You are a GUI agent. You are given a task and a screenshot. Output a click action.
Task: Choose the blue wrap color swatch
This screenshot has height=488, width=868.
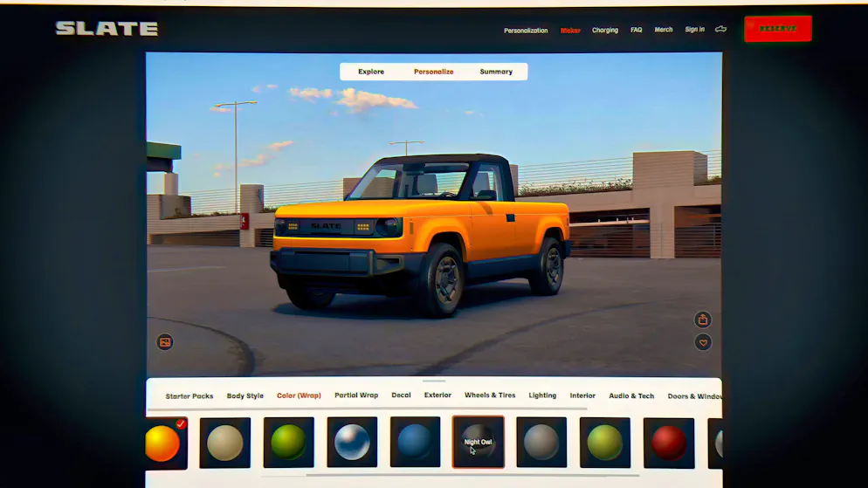click(415, 442)
